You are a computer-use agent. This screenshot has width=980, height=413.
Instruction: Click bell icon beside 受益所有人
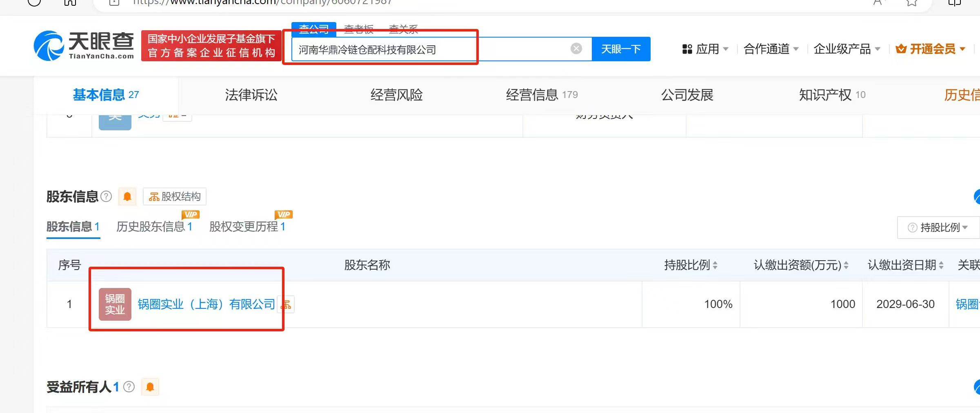[150, 387]
